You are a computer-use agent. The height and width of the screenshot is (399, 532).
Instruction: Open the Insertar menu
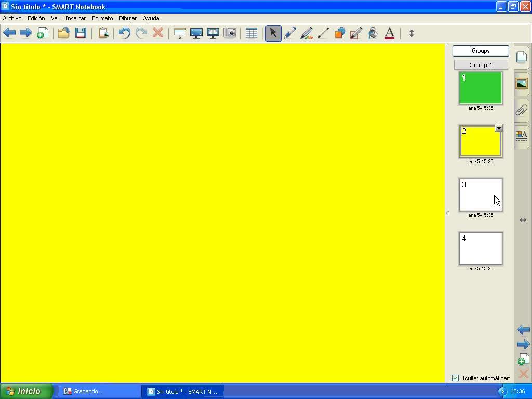point(75,18)
